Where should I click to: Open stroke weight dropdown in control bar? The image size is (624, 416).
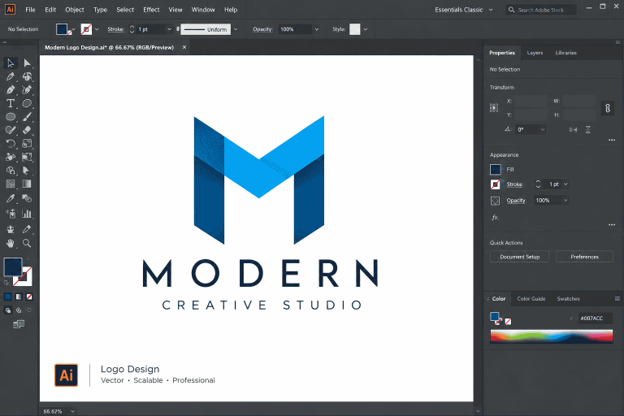(x=169, y=29)
